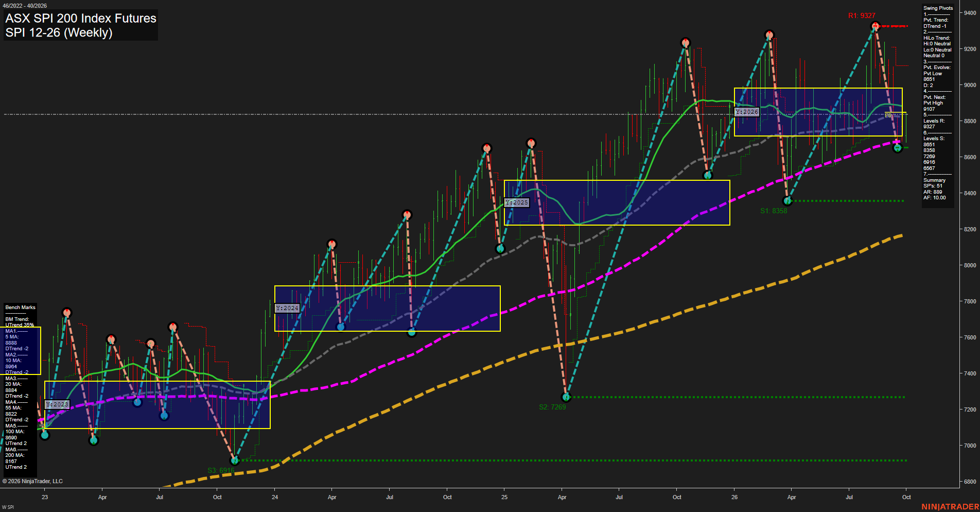
Task: Click the Y:2023 yearly range label
Action: tap(57, 404)
